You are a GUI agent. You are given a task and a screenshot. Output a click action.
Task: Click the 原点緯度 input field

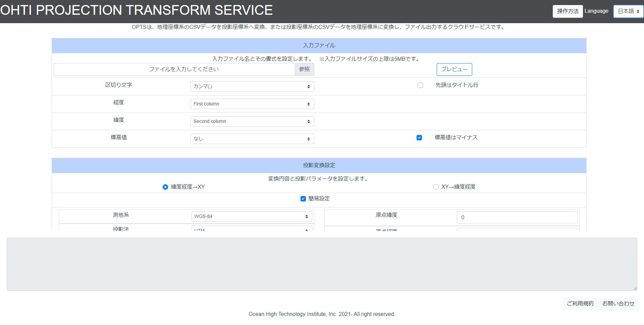(517, 217)
